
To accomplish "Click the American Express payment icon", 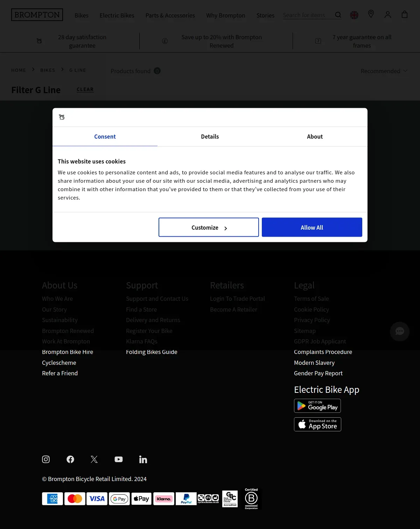I will click(x=52, y=499).
